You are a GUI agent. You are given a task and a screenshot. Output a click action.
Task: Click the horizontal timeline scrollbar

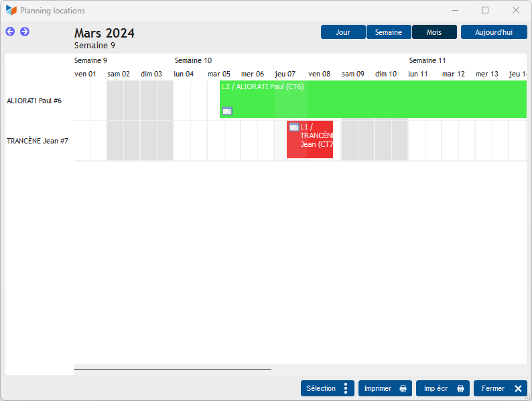click(172, 369)
